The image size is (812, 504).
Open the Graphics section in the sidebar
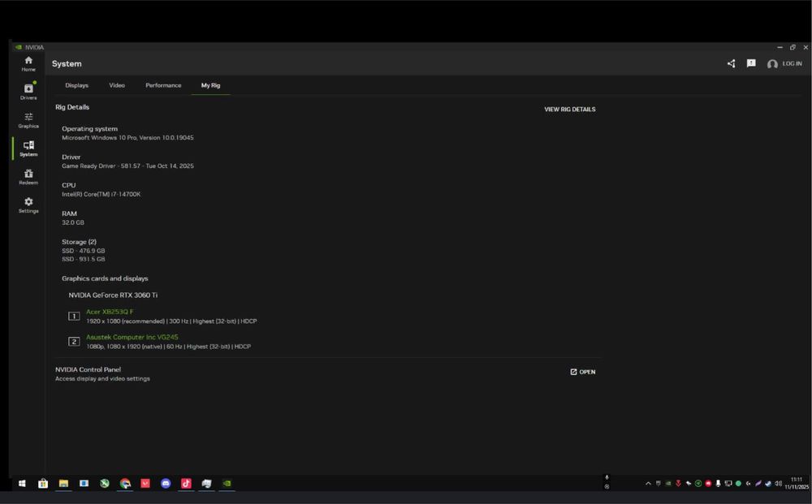pos(28,120)
